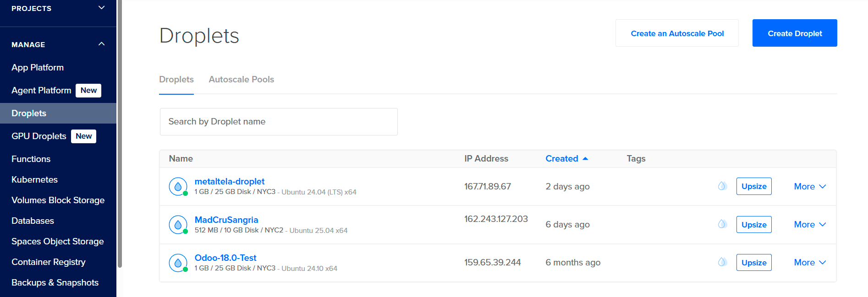868x297 pixels.
Task: Click the MANAGE sidebar heading
Action: point(28,44)
